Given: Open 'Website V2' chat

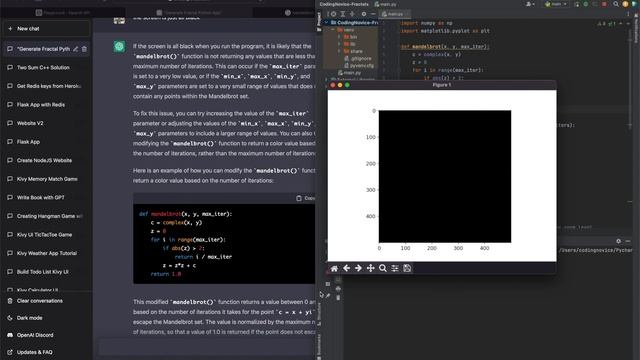Looking at the screenshot, I should click(46, 123).
